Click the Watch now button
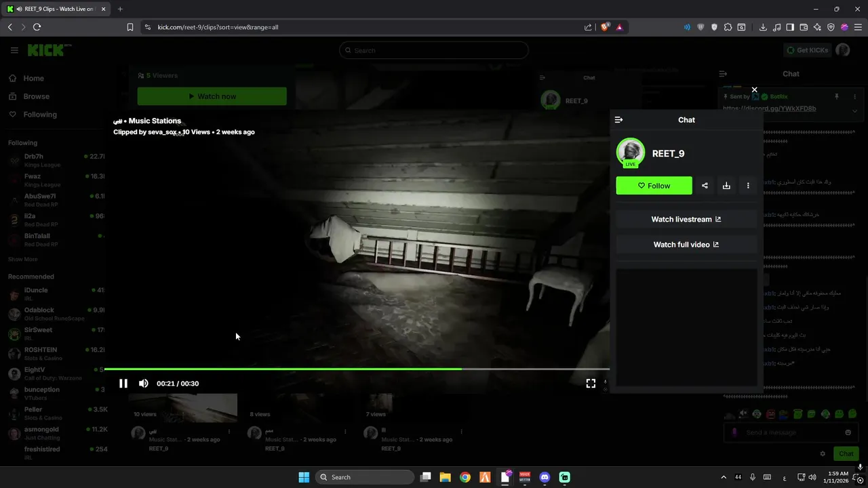Image resolution: width=868 pixels, height=488 pixels. [212, 96]
